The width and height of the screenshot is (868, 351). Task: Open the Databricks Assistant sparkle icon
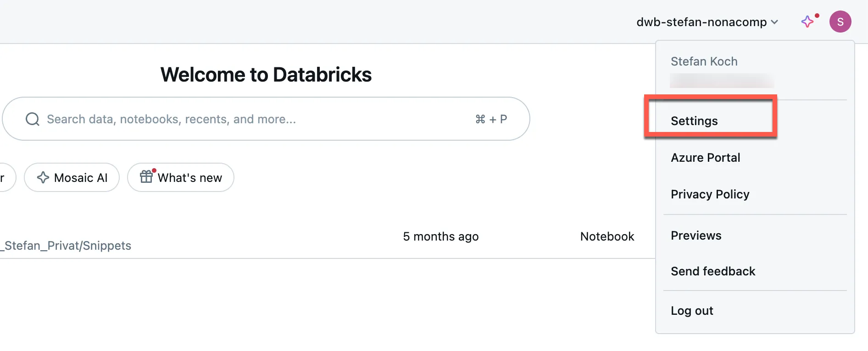tap(807, 22)
